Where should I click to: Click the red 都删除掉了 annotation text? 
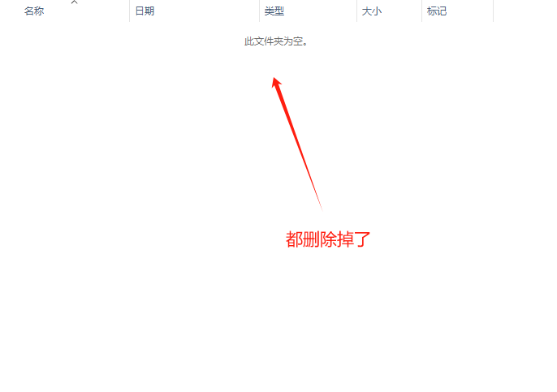pos(328,239)
